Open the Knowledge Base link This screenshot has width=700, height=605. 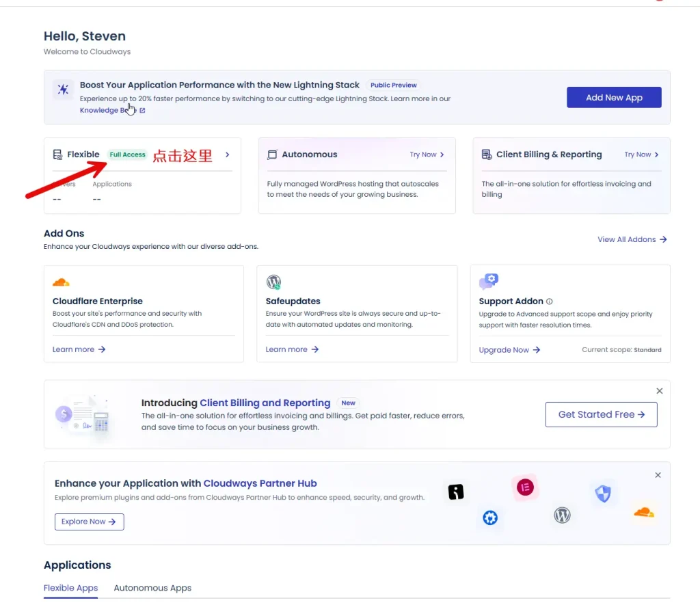coord(108,110)
